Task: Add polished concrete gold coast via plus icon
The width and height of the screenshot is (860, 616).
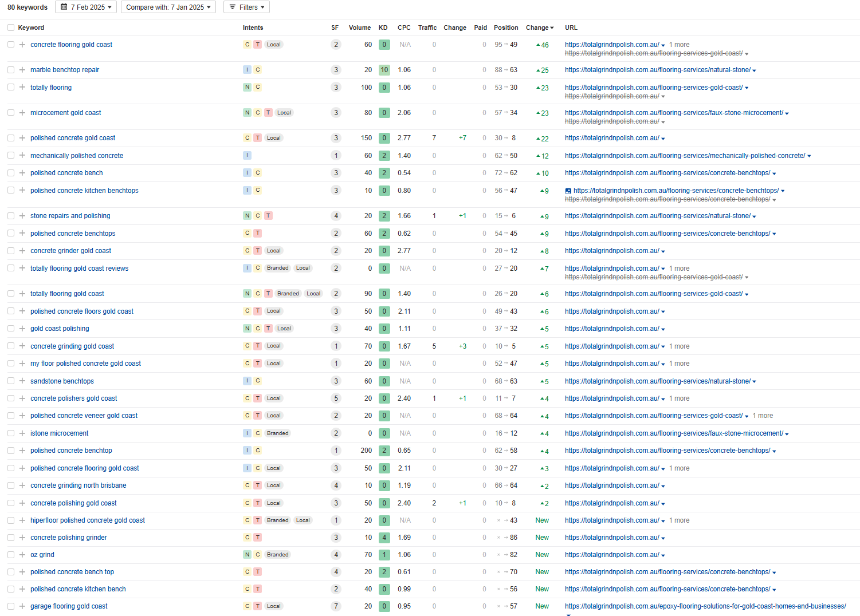Action: click(x=22, y=138)
